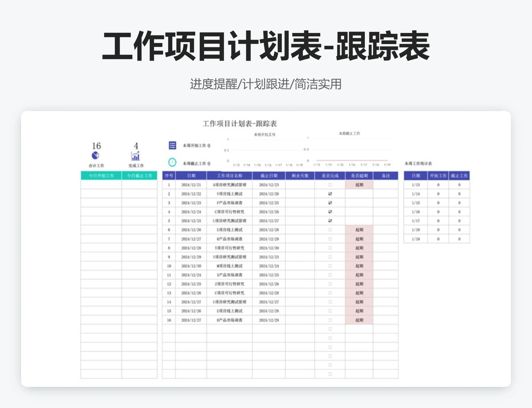Screen dimensions: 532x408
Task: Check the 是否完成 checkbox for A项目研究测试管理
Action: click(330, 184)
